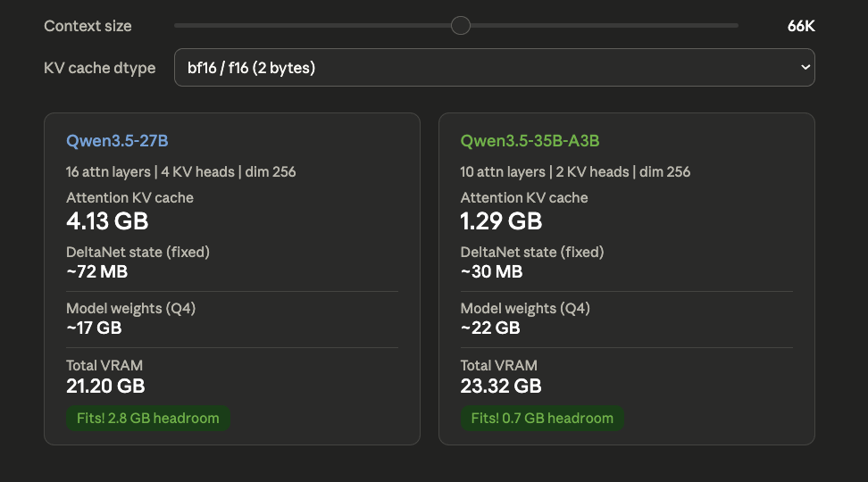
Task: Click the Context size slider handle
Action: (x=461, y=26)
